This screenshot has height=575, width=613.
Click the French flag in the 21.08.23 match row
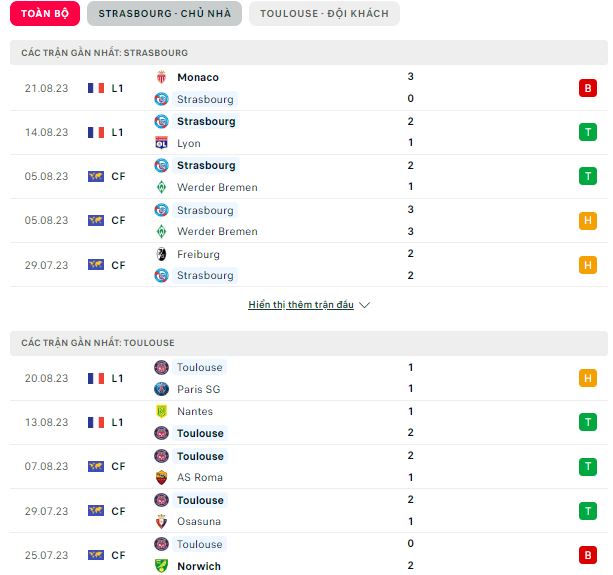(x=96, y=88)
